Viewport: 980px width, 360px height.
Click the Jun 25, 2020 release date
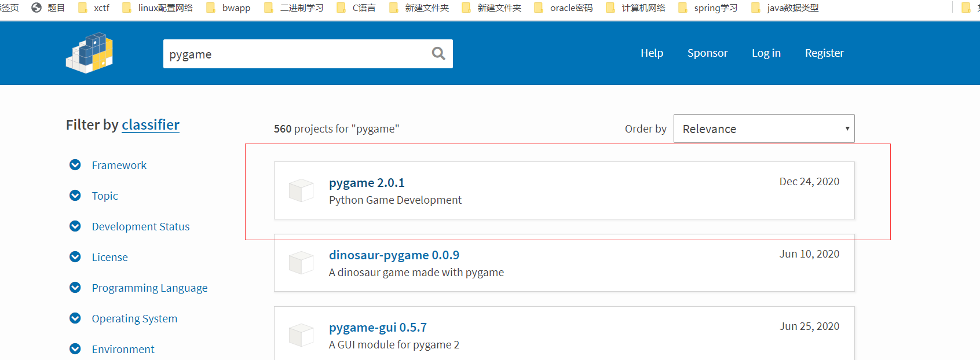pos(809,326)
